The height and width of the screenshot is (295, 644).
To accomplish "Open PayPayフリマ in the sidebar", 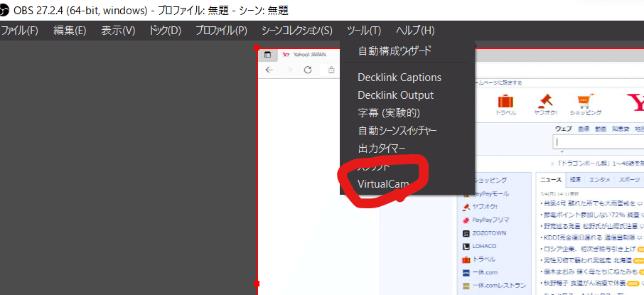I will click(x=490, y=220).
